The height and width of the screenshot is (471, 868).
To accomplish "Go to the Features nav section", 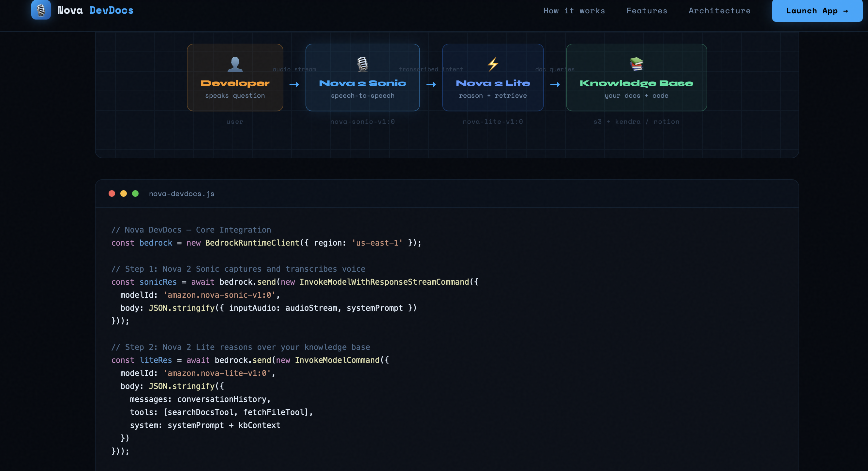I will point(647,11).
